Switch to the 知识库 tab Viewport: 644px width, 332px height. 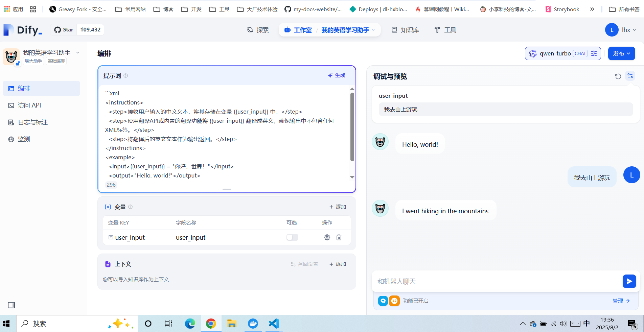click(405, 30)
